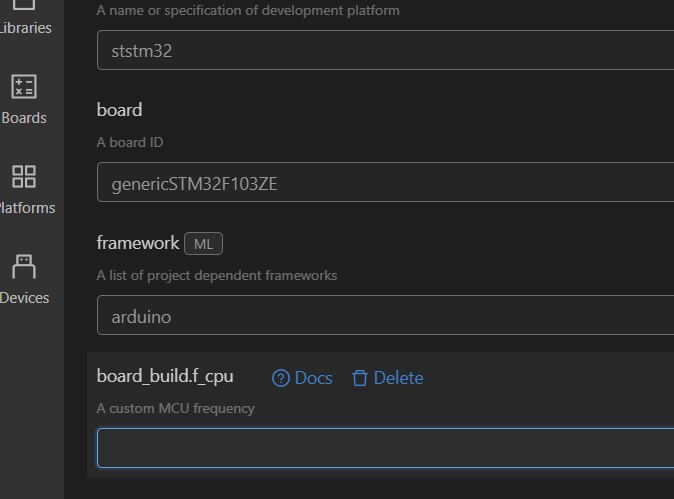
Task: Click the board_build.f_cpu option heading
Action: point(165,376)
